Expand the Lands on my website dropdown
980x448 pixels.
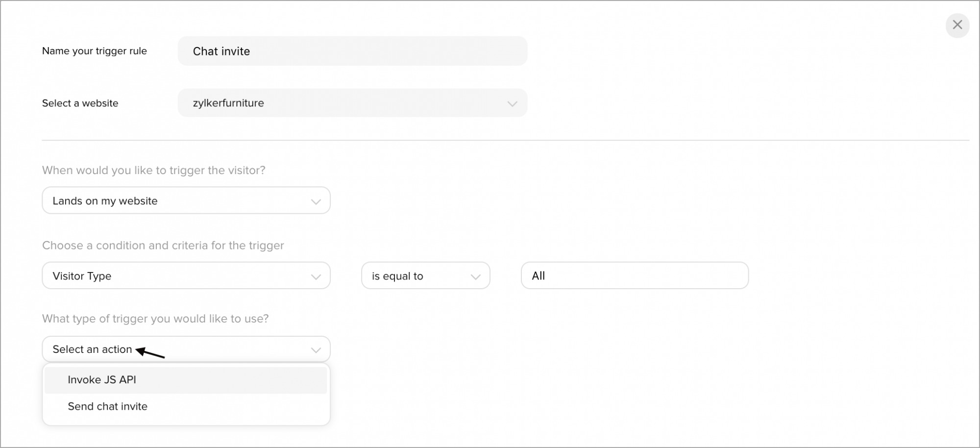(x=185, y=200)
